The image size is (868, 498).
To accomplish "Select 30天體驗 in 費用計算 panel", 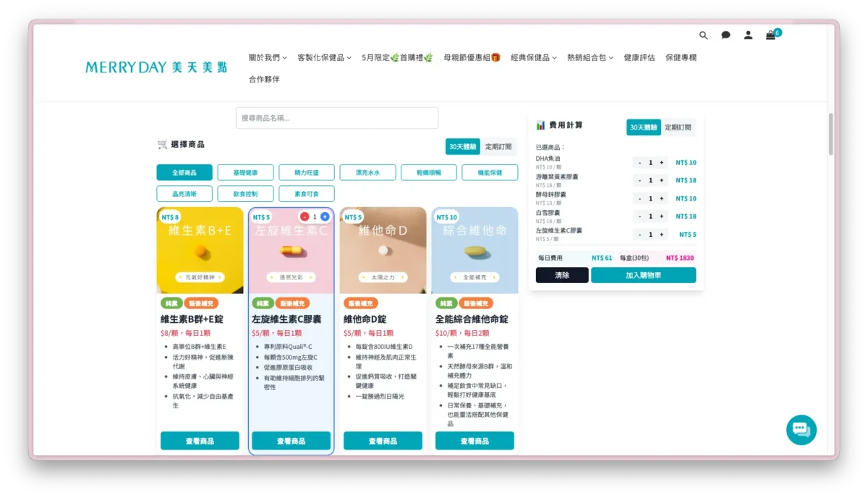I will coord(644,127).
